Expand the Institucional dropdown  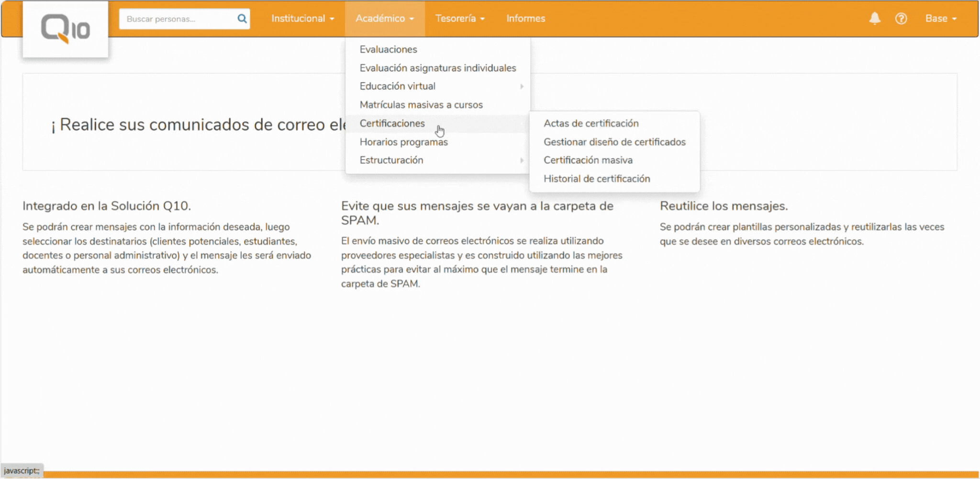pyautogui.click(x=302, y=18)
